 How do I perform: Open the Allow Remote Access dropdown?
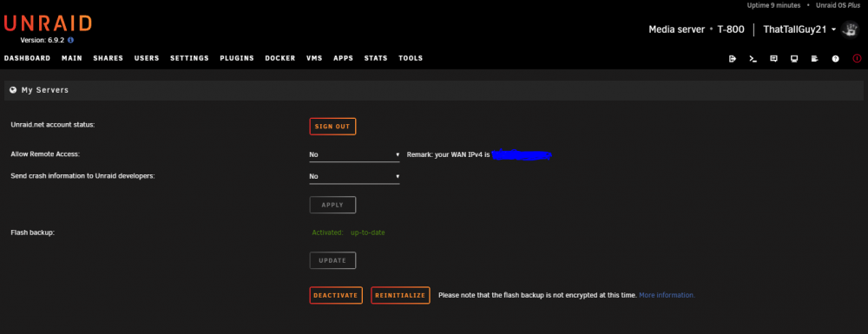[354, 154]
